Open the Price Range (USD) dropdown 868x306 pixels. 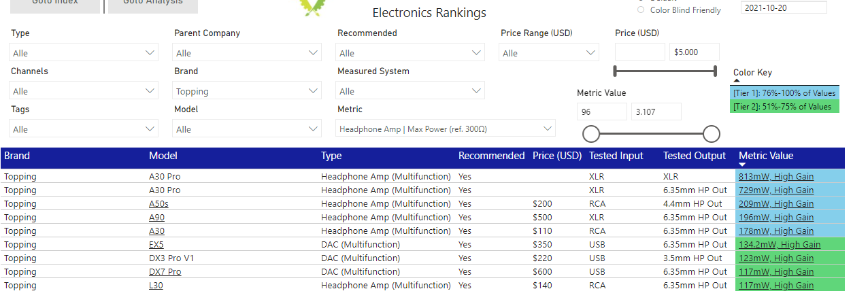coord(549,52)
